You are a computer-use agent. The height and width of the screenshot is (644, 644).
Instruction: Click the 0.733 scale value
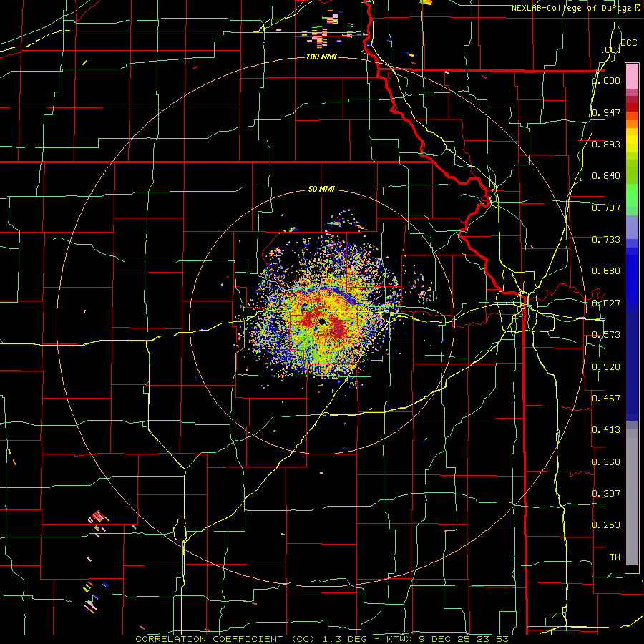click(x=606, y=240)
